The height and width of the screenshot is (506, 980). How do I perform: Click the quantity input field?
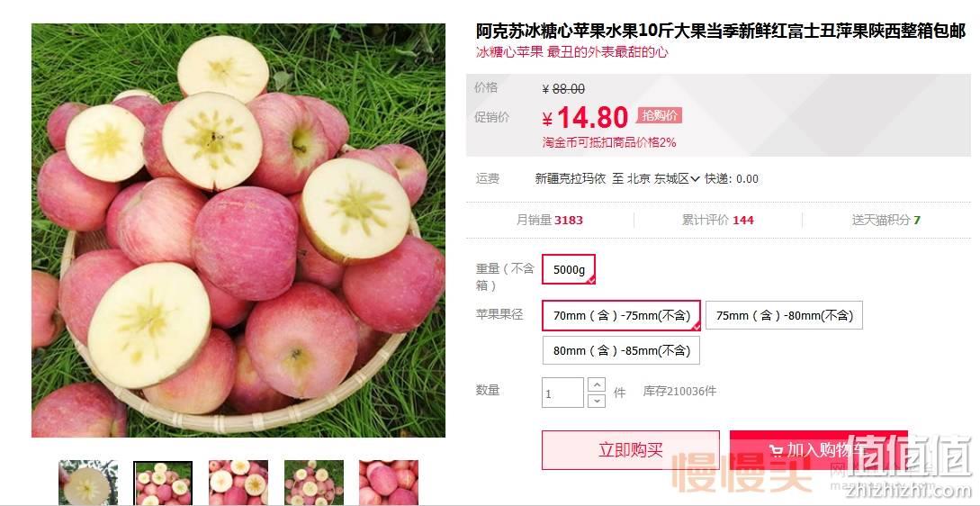pyautogui.click(x=562, y=393)
